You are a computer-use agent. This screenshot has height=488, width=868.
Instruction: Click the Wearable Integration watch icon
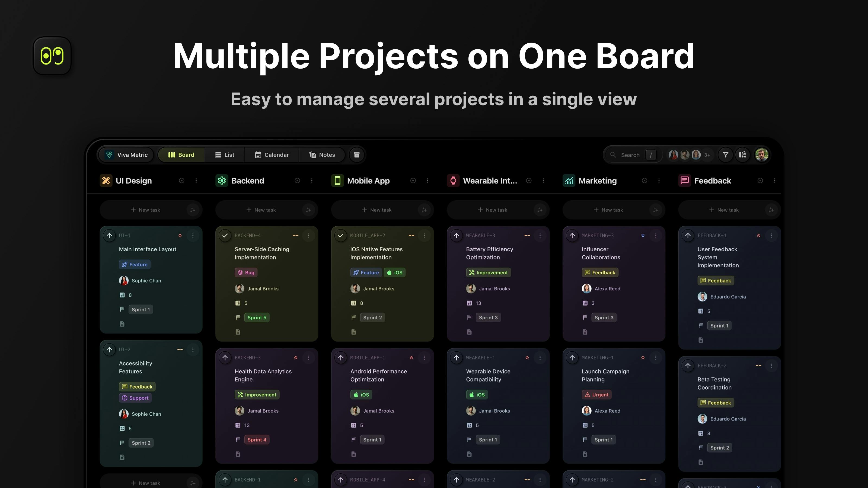pyautogui.click(x=453, y=181)
